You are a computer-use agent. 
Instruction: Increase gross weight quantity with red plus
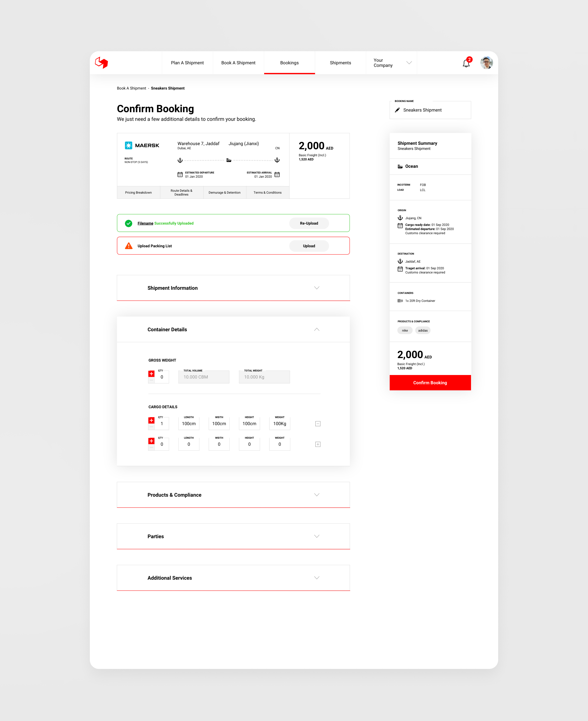coord(151,374)
